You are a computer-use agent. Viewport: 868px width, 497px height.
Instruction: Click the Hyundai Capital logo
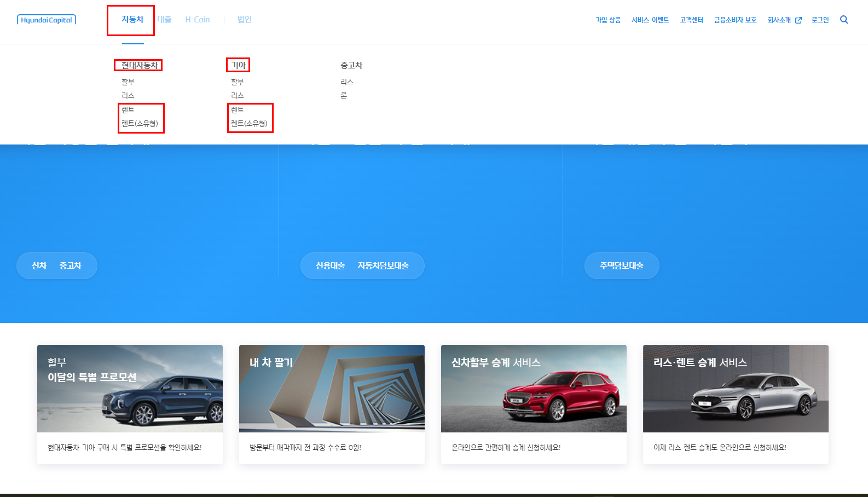point(47,20)
